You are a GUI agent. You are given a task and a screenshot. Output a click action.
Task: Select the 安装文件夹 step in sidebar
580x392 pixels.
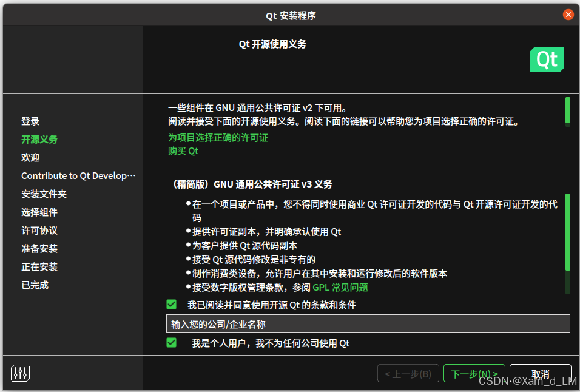pyautogui.click(x=44, y=194)
